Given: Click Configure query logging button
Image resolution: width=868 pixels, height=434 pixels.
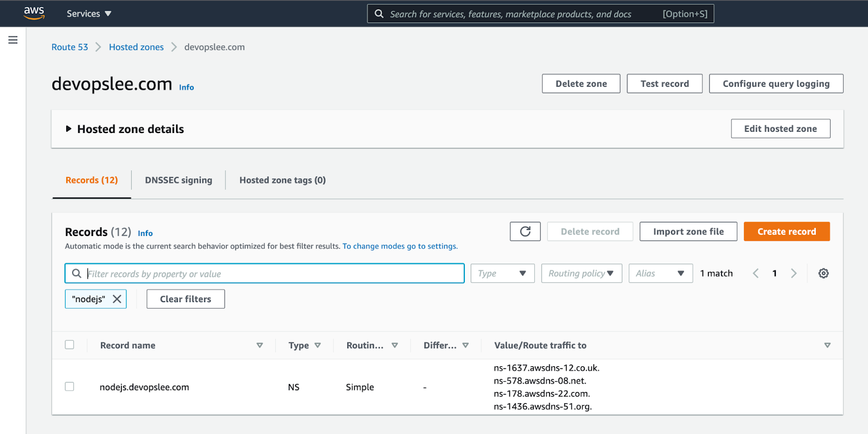Looking at the screenshot, I should coord(776,84).
